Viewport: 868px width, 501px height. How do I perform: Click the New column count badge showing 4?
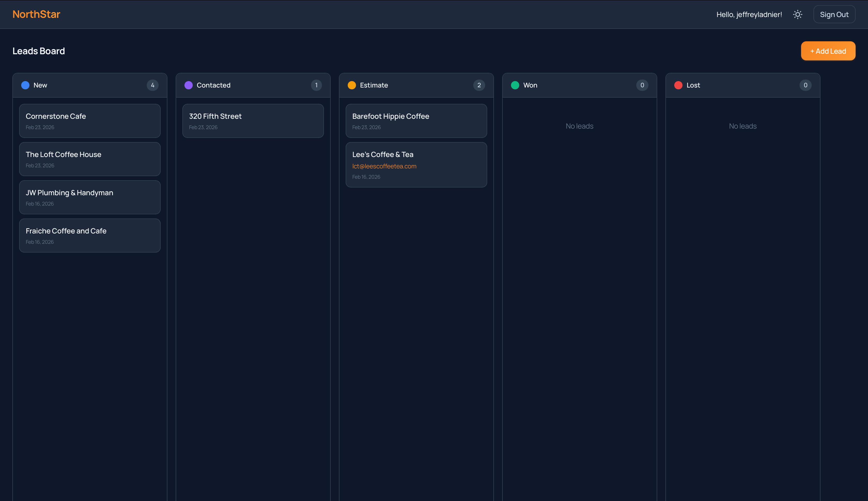point(152,85)
